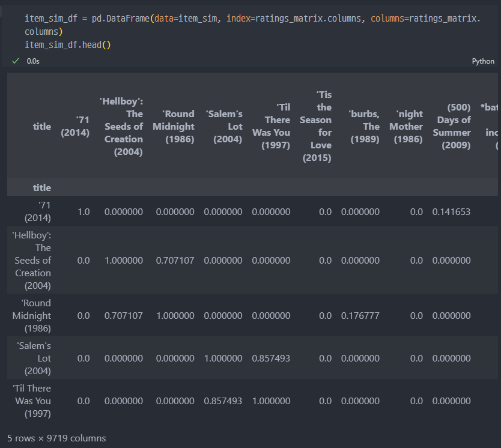Select the 'burbs, The (1989) column header
Image resolution: width=501 pixels, height=448 pixels.
tap(364, 126)
